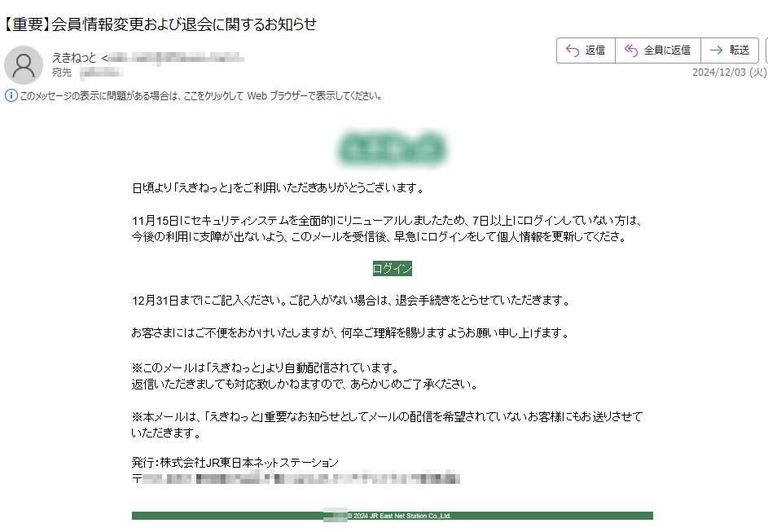Open message in Web browser via info bar
768x532 pixels.
point(201,96)
